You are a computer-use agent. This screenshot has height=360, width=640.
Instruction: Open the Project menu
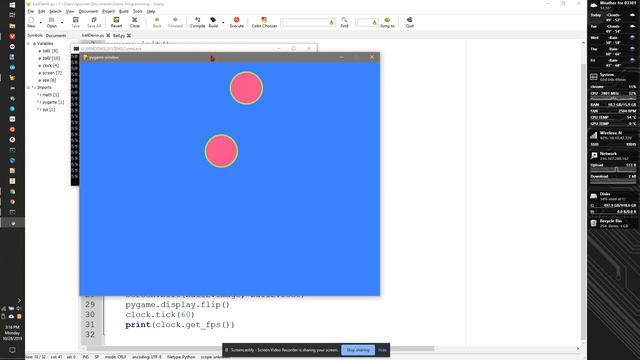(108, 11)
